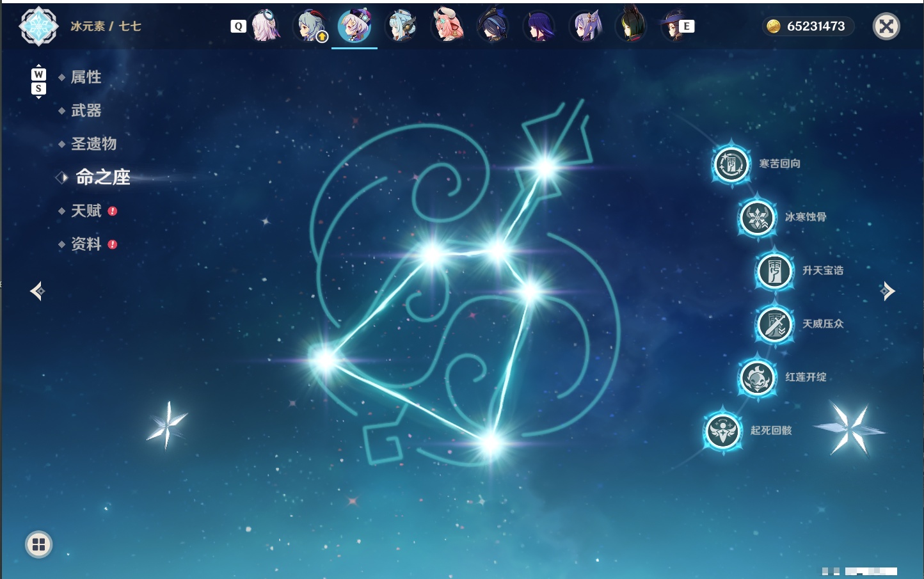Click the W key hint above the menu
This screenshot has height=579, width=924.
tap(38, 74)
